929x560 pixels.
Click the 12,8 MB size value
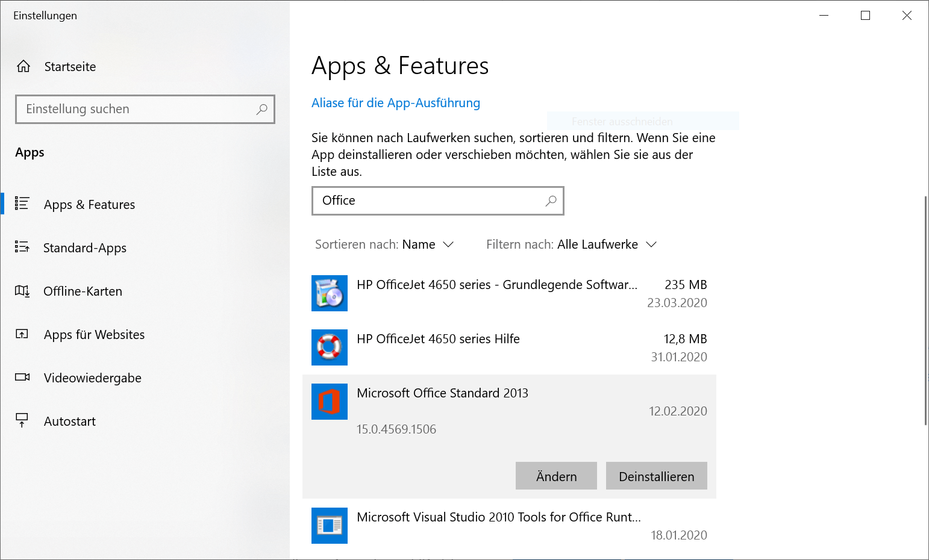(686, 339)
